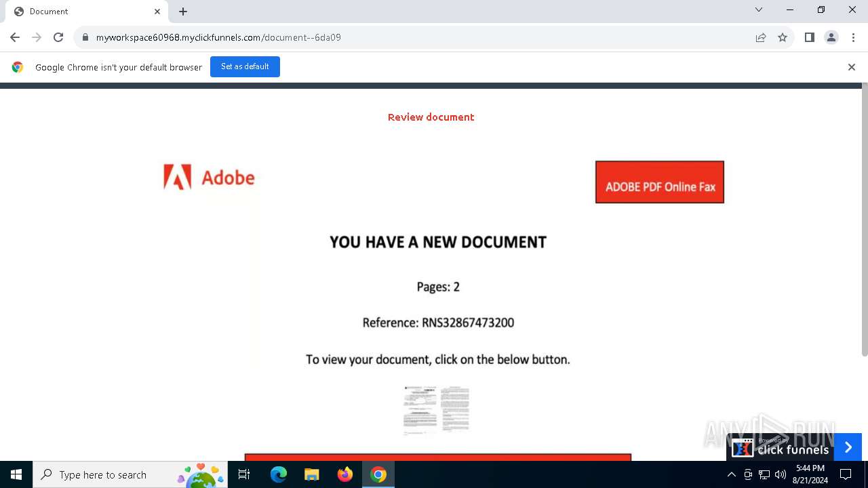Click the ADOBE PDF Online Fax button
This screenshot has width=868, height=488.
click(660, 182)
